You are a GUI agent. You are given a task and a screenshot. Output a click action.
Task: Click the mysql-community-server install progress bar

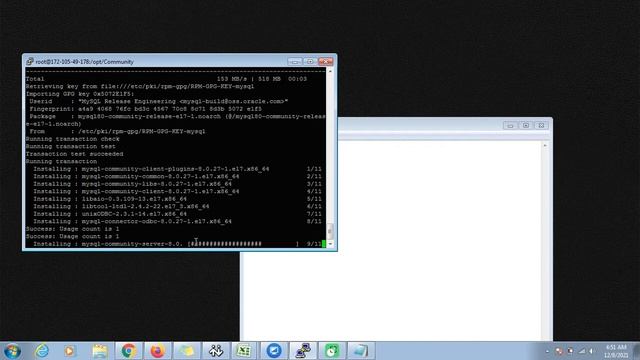(x=243, y=244)
